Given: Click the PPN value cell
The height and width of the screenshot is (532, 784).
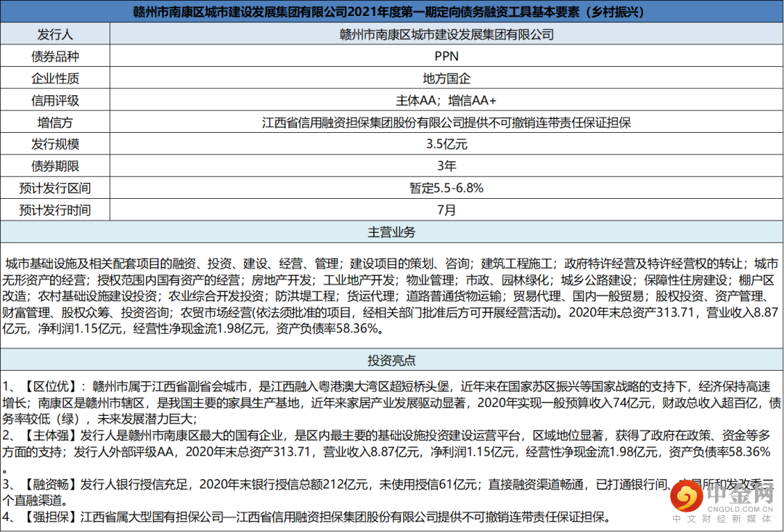Looking at the screenshot, I should coord(446,56).
